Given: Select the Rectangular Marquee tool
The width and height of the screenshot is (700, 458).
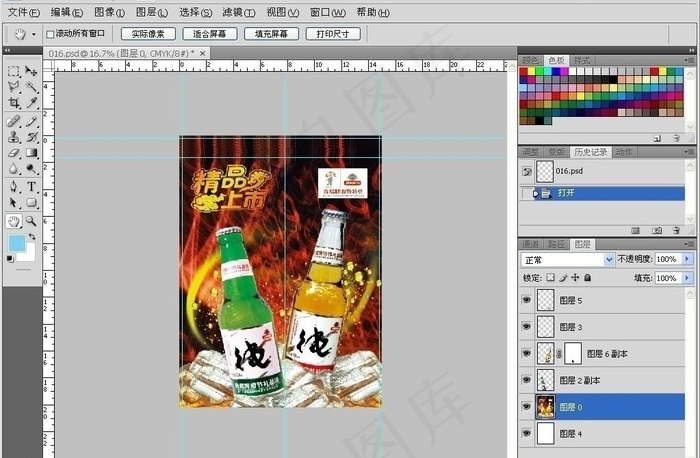Looking at the screenshot, I should click(x=13, y=71).
